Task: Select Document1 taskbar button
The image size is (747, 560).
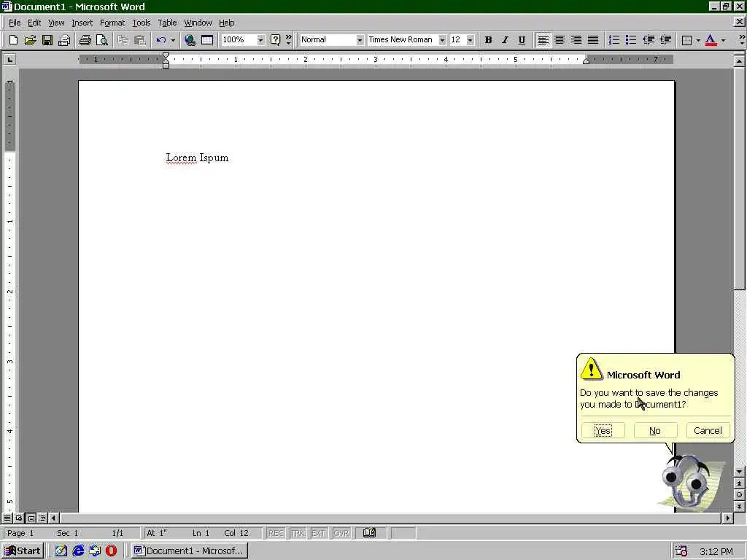Action: tap(189, 551)
